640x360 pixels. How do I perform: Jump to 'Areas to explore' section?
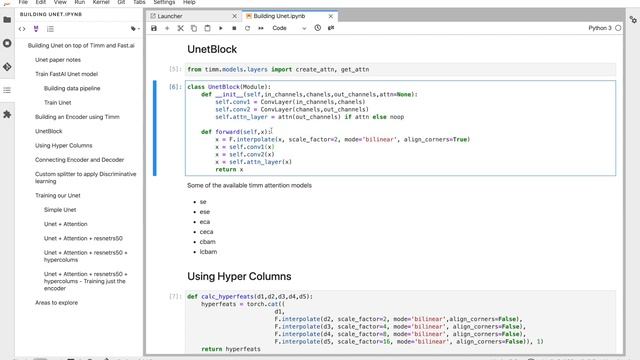[x=56, y=303]
